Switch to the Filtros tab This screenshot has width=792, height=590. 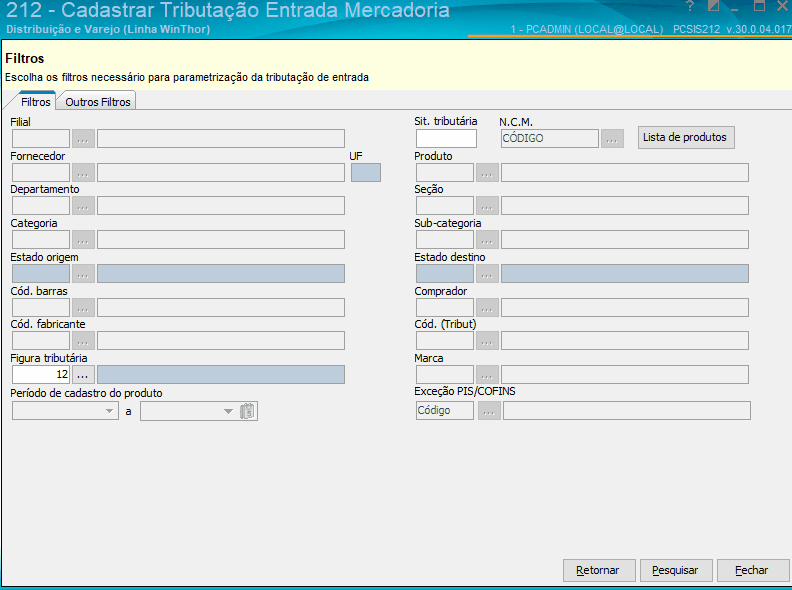(x=35, y=102)
